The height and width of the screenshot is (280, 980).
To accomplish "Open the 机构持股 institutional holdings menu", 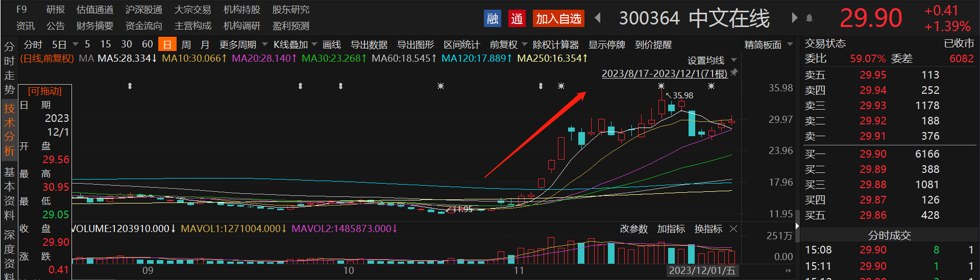I will [x=242, y=10].
